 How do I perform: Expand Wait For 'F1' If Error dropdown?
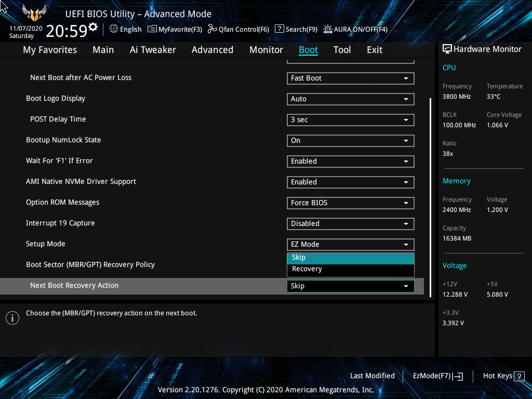[351, 161]
